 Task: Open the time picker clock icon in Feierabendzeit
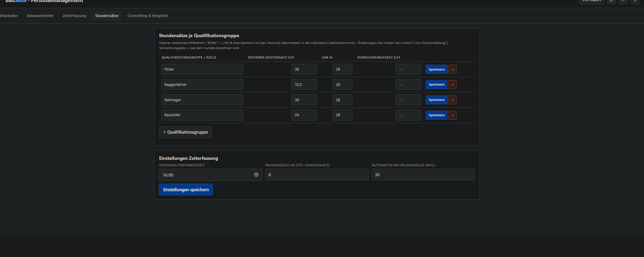point(256,175)
